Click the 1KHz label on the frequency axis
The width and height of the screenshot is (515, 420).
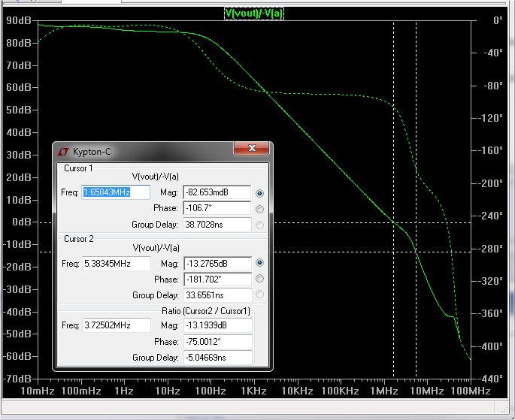[x=253, y=391]
